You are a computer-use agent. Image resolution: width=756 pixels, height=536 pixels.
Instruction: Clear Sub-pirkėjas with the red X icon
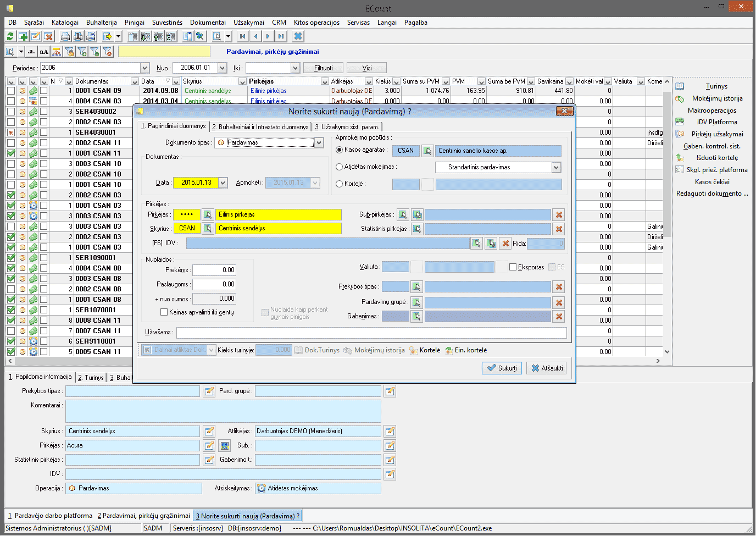[559, 215]
